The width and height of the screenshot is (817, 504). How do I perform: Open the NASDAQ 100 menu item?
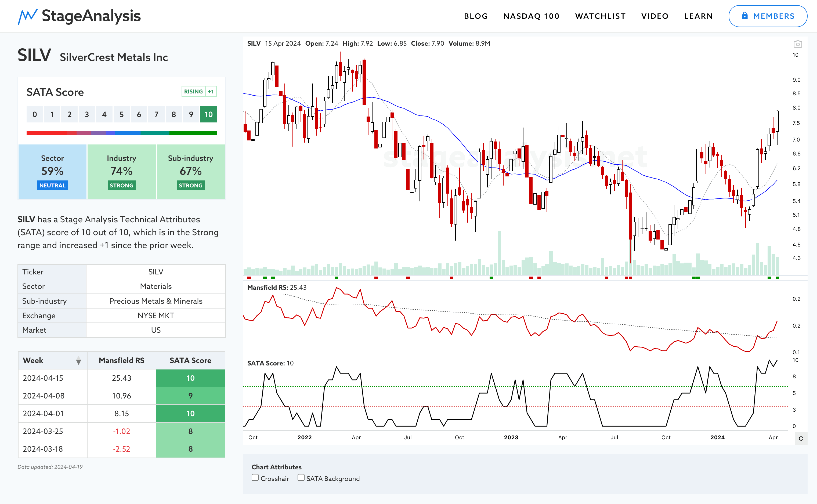pyautogui.click(x=531, y=16)
